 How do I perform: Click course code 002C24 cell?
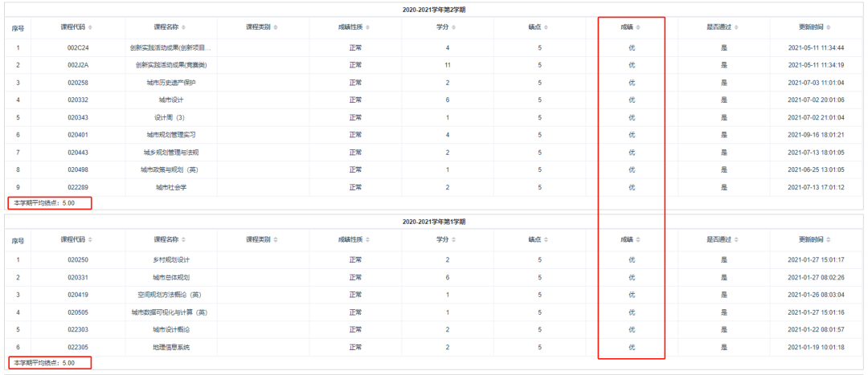coord(78,47)
